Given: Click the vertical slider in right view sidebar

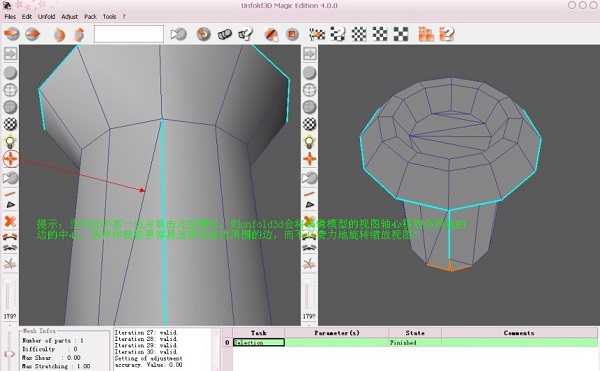Looking at the screenshot, I should tap(307, 295).
